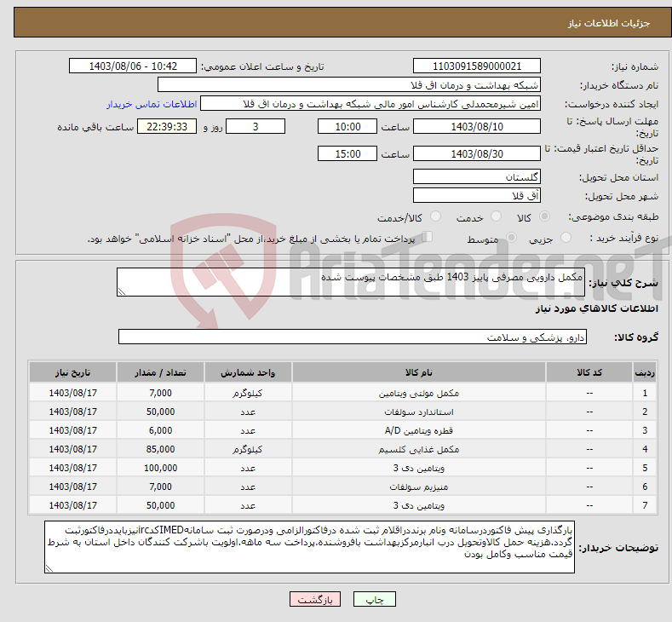This screenshot has width=672, height=622.
Task: Click the تاریخ نیاز column header
Action: coord(73,372)
